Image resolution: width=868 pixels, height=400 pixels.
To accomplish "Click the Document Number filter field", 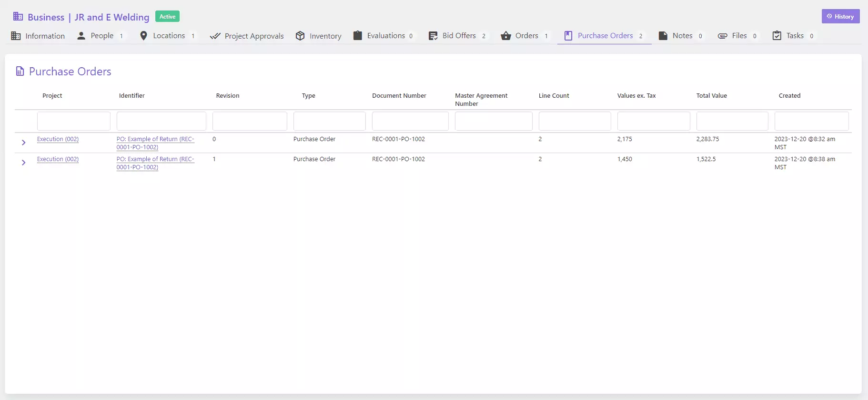I will pyautogui.click(x=410, y=121).
